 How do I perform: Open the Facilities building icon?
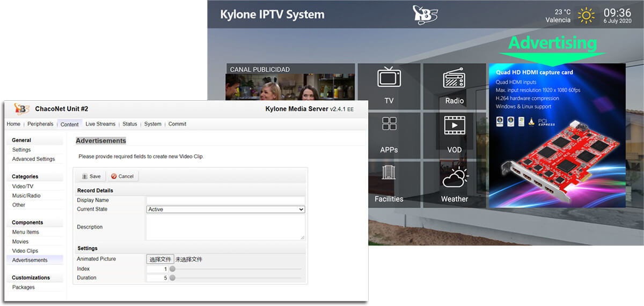pyautogui.click(x=389, y=173)
